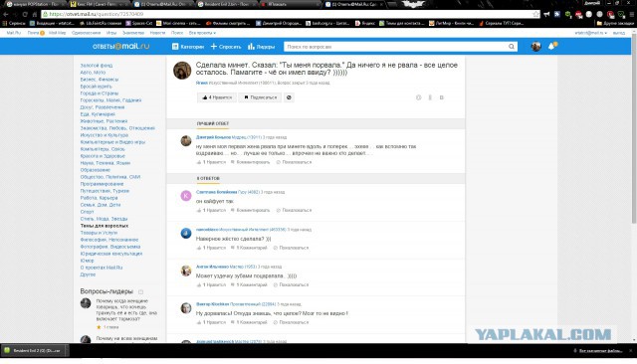Report the 'Ну дорвалась' answer
Image resolution: width=637 pixels, height=364 pixels.
coord(292,322)
